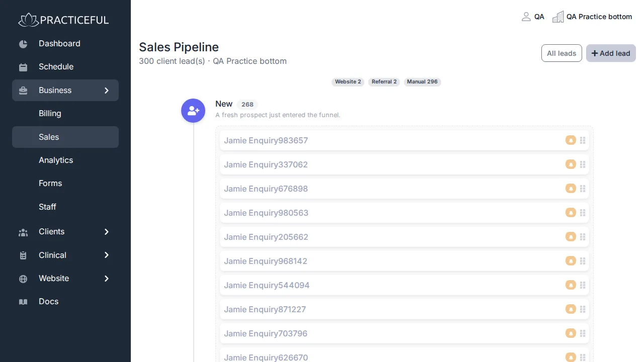This screenshot has width=644, height=362.
Task: Click bell icon for Jamie Enquiry871227
Action: [571, 309]
